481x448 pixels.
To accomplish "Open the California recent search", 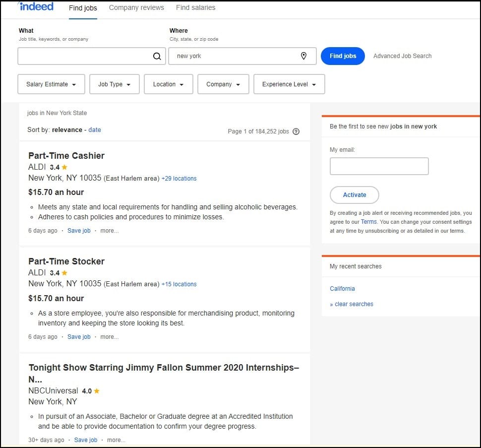I will (x=342, y=288).
